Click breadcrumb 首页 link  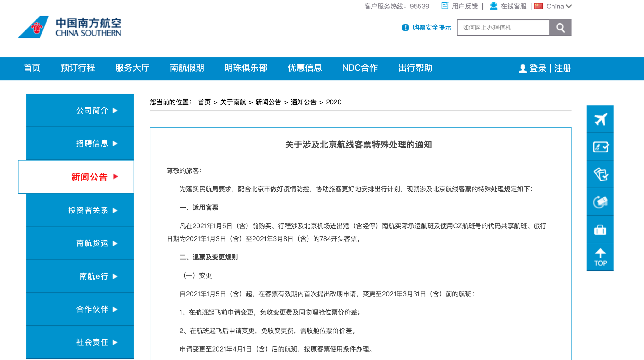204,102
